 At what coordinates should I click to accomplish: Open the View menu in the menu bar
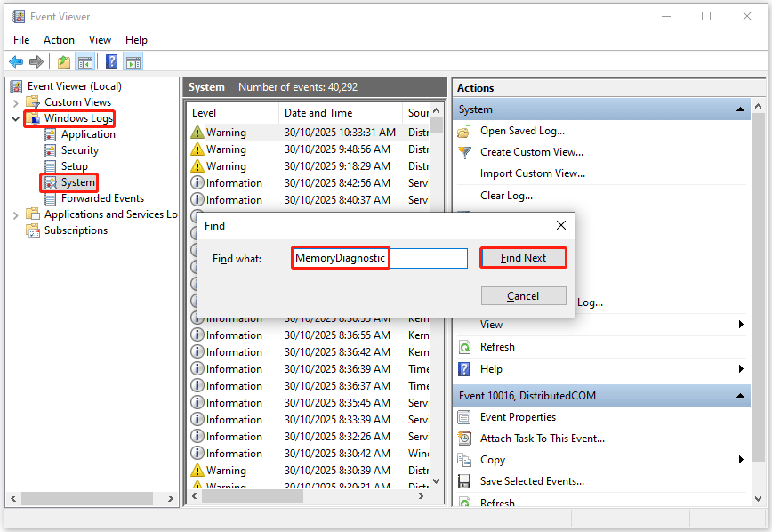point(100,39)
